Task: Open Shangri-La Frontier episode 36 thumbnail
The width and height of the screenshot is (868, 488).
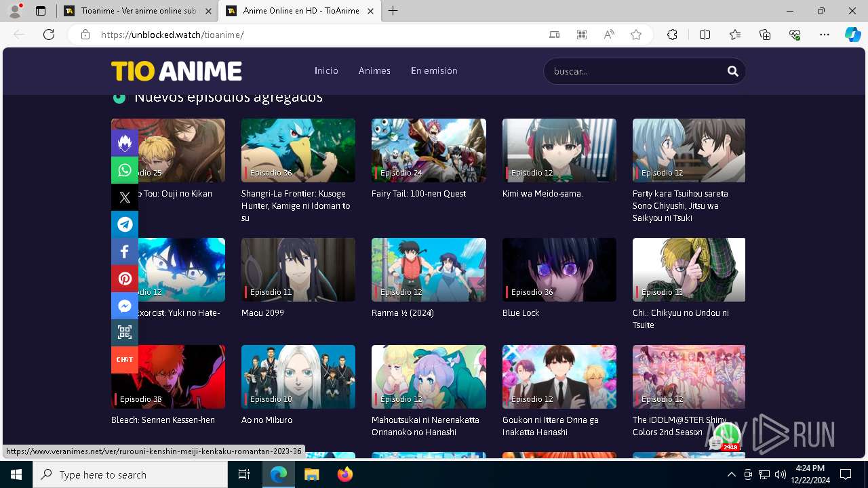Action: (298, 150)
